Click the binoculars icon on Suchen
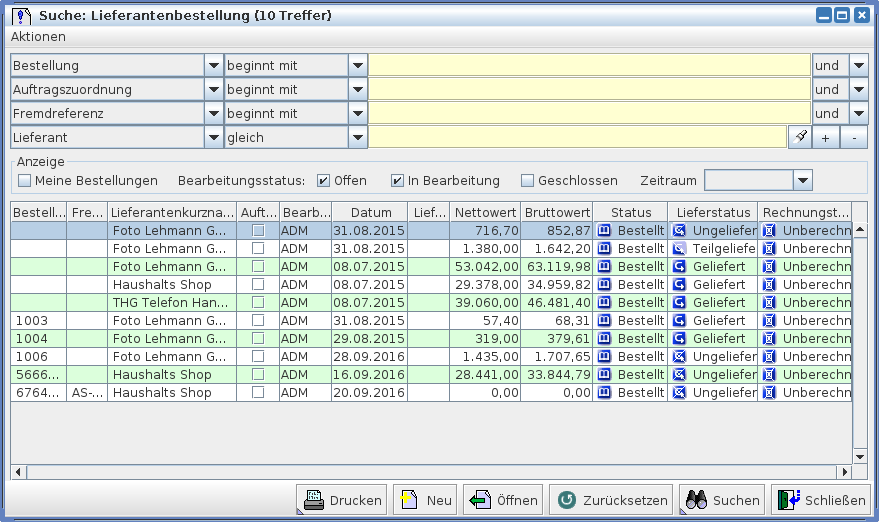The height and width of the screenshot is (522, 879). coord(695,500)
